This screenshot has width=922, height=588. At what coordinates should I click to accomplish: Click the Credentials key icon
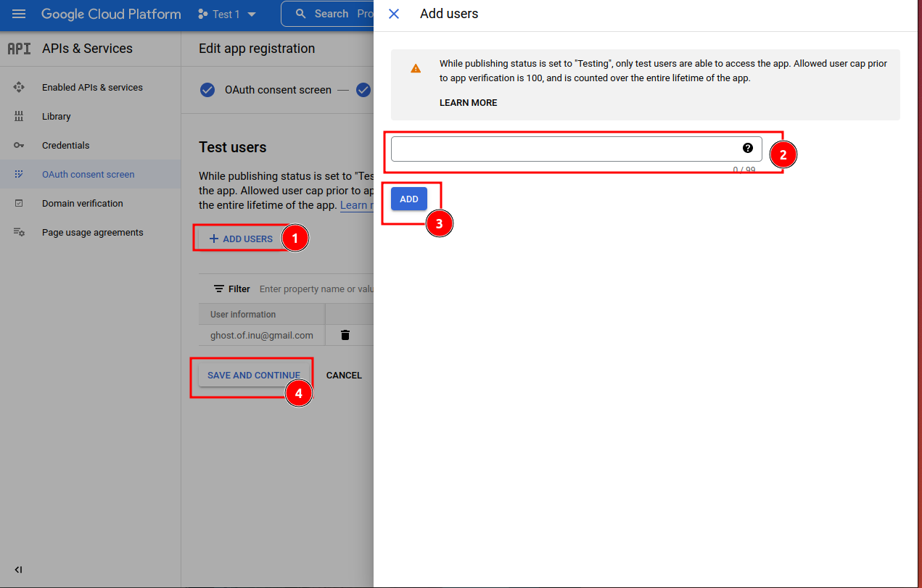point(19,145)
